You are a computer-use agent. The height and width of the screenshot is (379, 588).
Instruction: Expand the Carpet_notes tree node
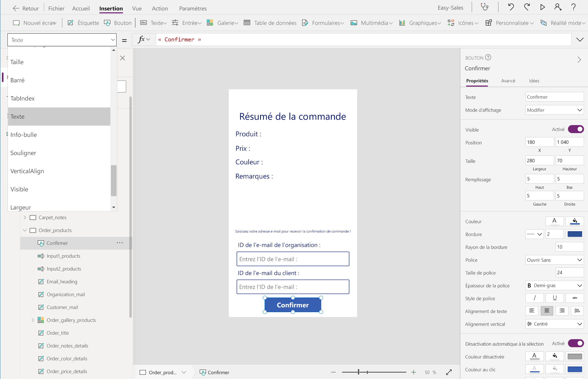[25, 217]
